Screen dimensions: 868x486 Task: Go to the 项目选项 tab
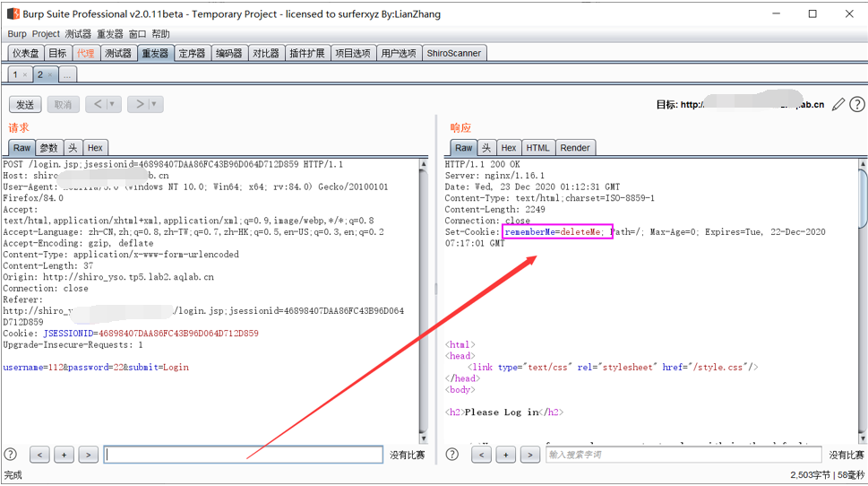[x=353, y=53]
